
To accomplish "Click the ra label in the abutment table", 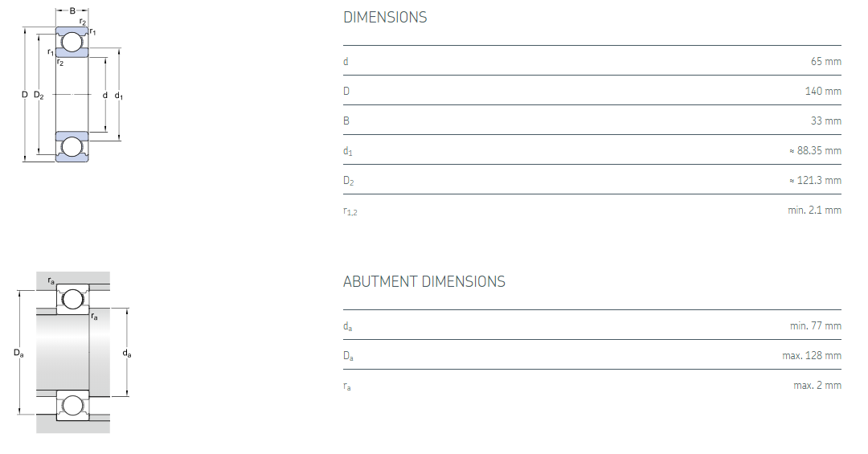I will pyautogui.click(x=347, y=387).
